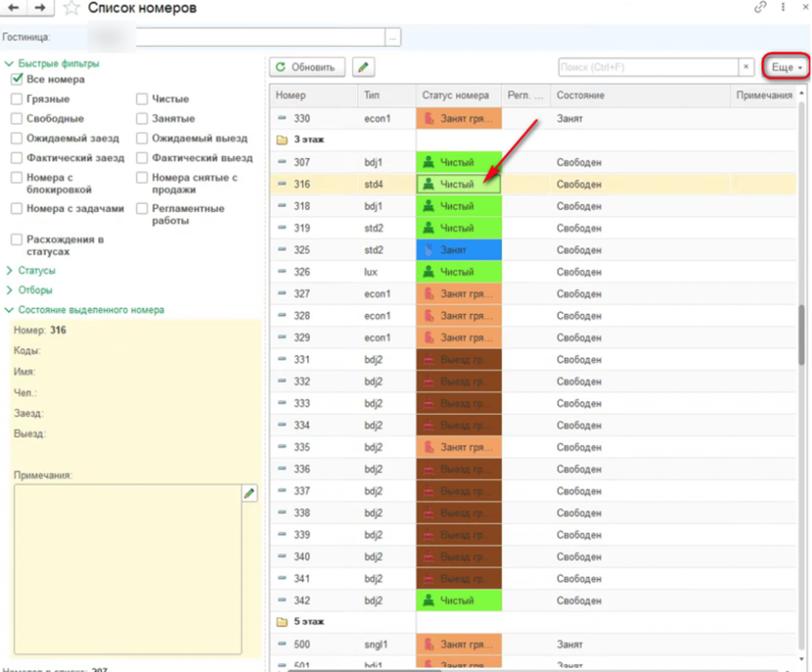This screenshot has width=812, height=672.
Task: Click the Занят state cell for room 330
Action: point(640,119)
